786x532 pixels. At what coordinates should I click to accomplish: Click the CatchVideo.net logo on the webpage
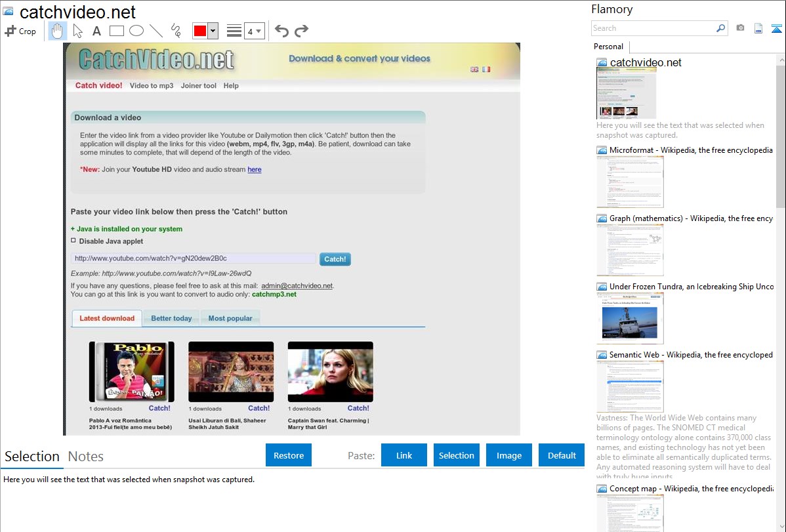click(156, 60)
